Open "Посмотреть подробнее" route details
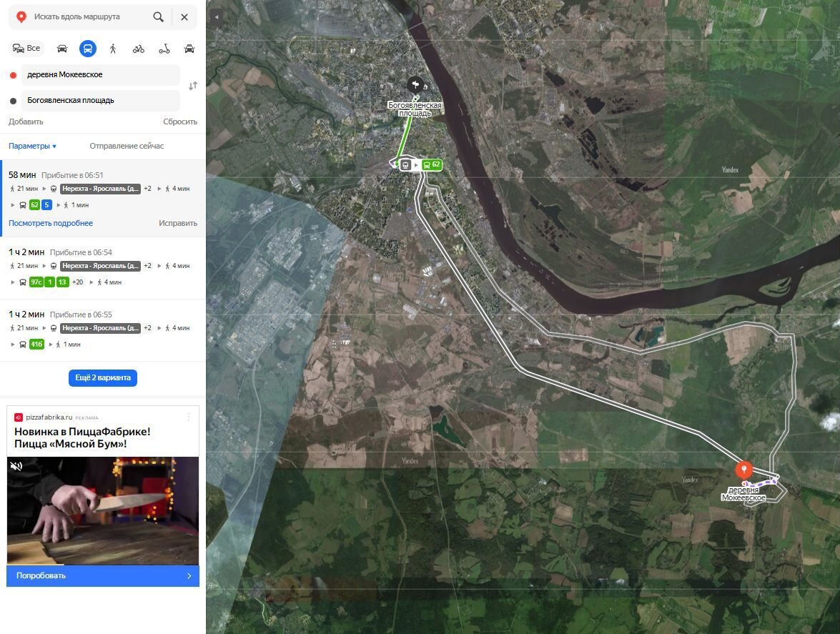 (x=51, y=223)
